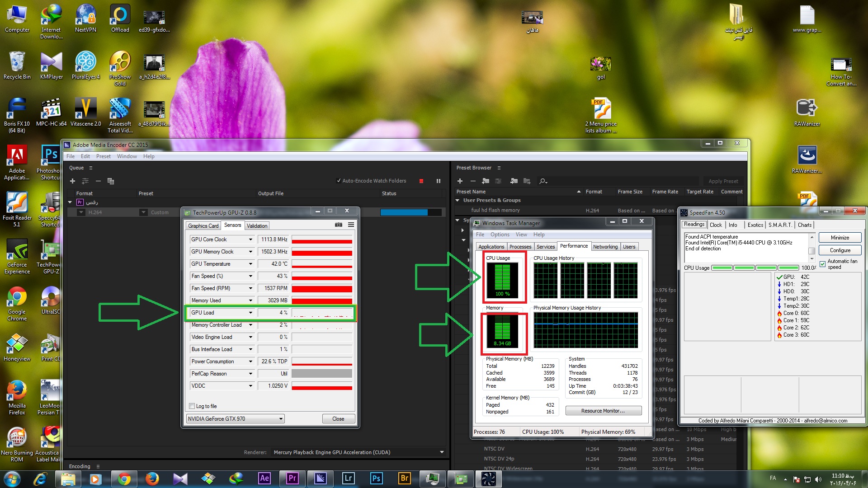Open RAWanizer desktop icon
This screenshot has width=868, height=488.
click(x=807, y=113)
